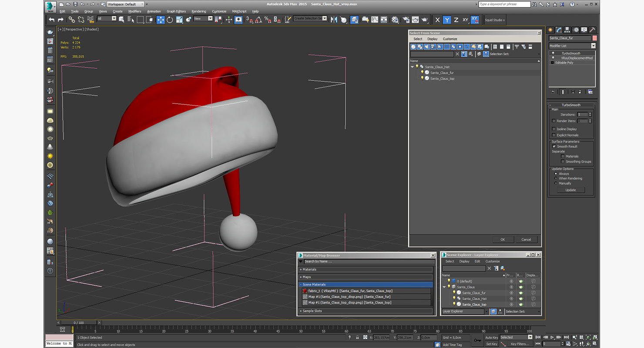This screenshot has height=348, width=644.
Task: Open Customize menu in Layer Explorer
Action: tap(493, 261)
